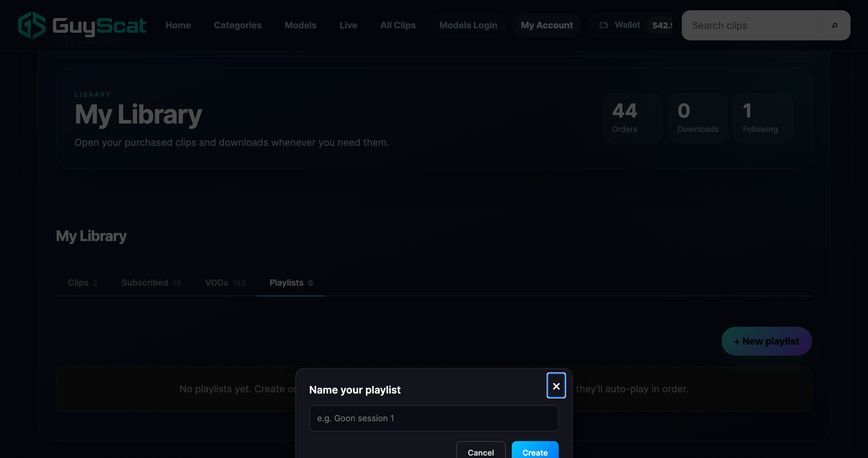Click the 1 Following stat card
The height and width of the screenshot is (458, 868).
763,118
